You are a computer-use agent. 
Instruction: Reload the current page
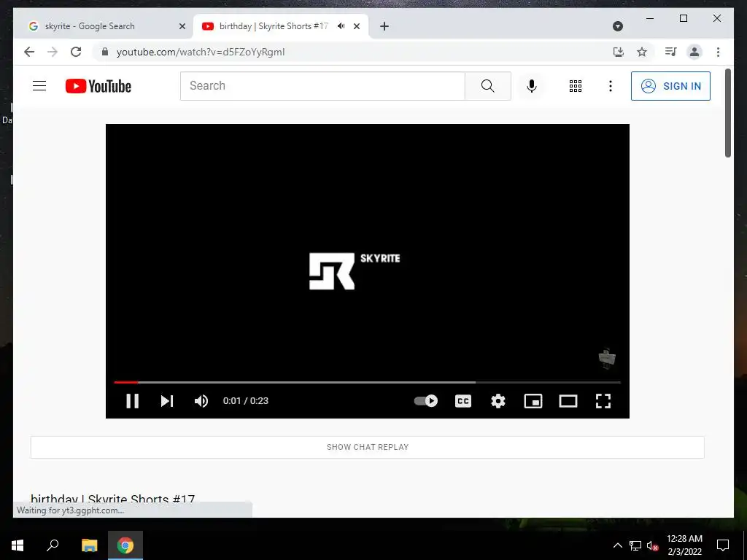click(x=76, y=52)
